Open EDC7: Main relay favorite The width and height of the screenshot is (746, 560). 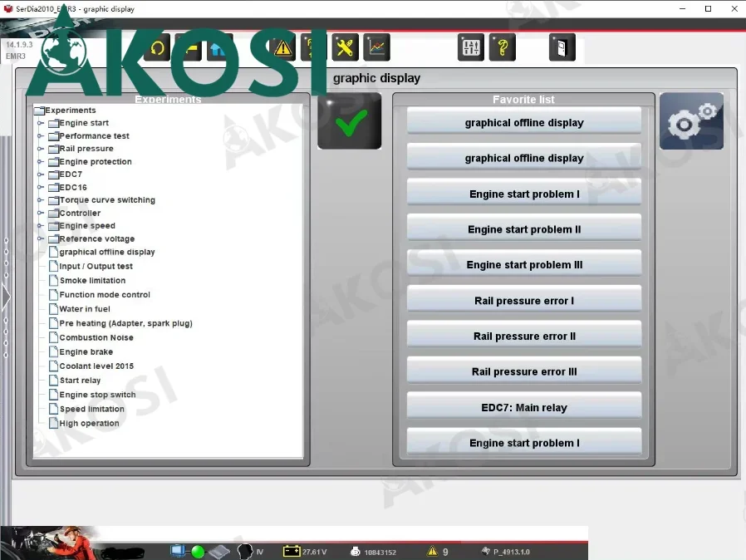[524, 407]
